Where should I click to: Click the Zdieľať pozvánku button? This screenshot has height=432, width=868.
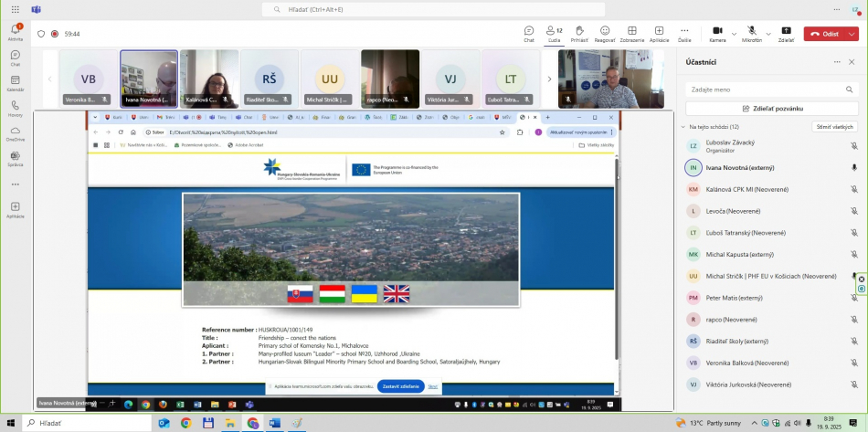[771, 108]
